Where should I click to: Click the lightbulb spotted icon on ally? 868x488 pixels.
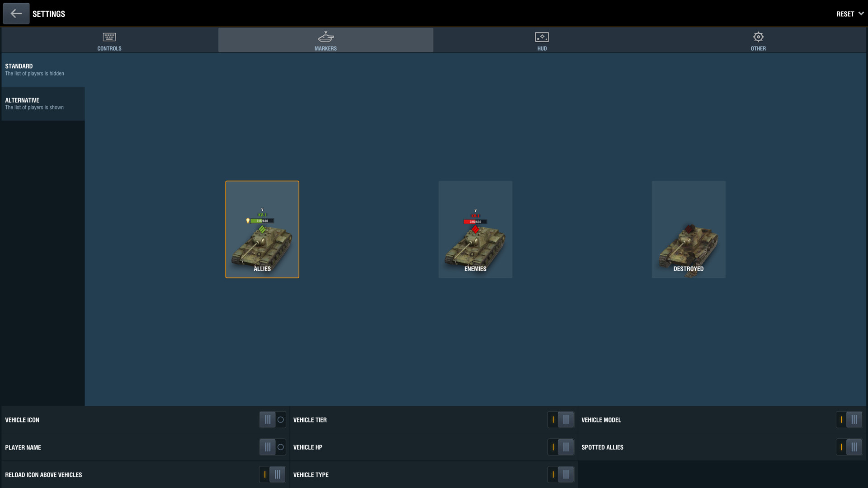click(248, 221)
